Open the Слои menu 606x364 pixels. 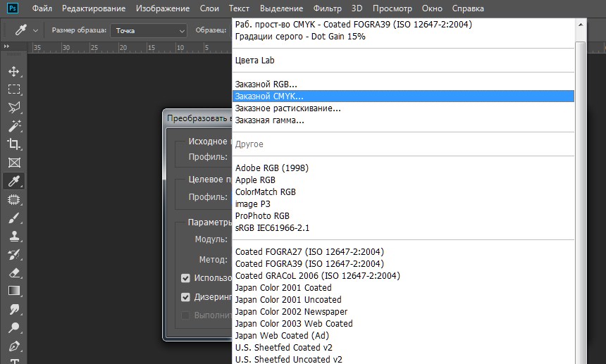(x=209, y=8)
